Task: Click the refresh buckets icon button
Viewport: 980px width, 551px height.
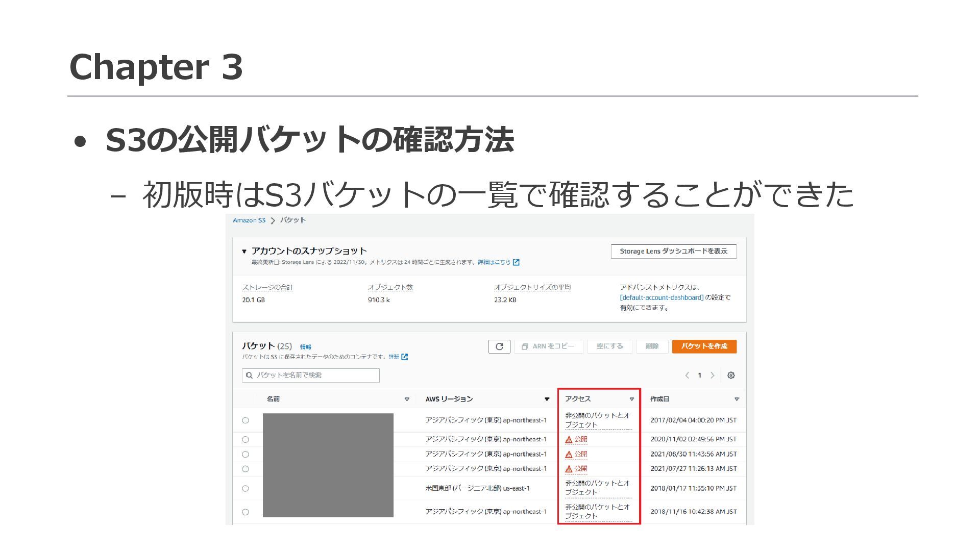Action: point(499,346)
